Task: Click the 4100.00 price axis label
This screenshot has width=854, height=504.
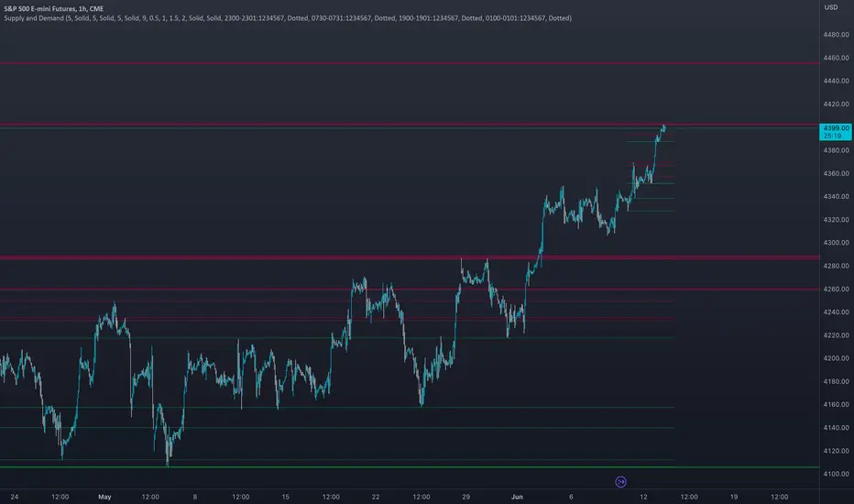Action: (836, 474)
